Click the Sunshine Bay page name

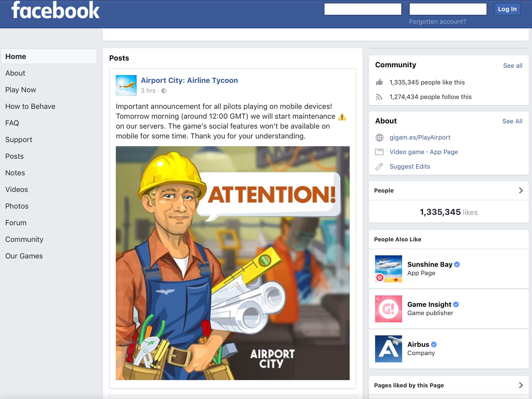[430, 264]
